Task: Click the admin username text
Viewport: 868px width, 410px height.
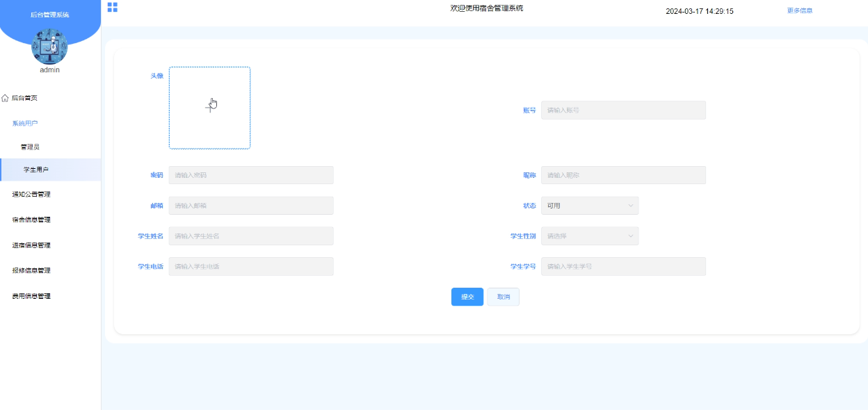Action: tap(50, 70)
